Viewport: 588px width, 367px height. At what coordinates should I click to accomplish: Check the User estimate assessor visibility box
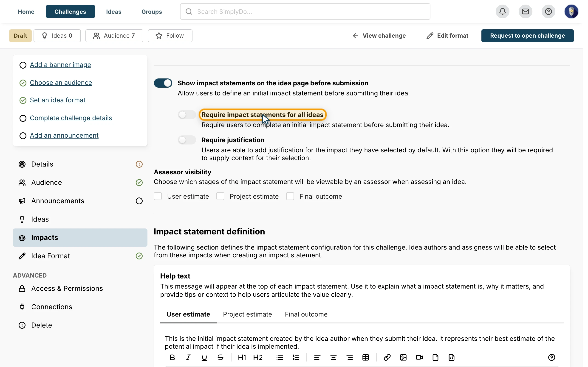tap(158, 196)
